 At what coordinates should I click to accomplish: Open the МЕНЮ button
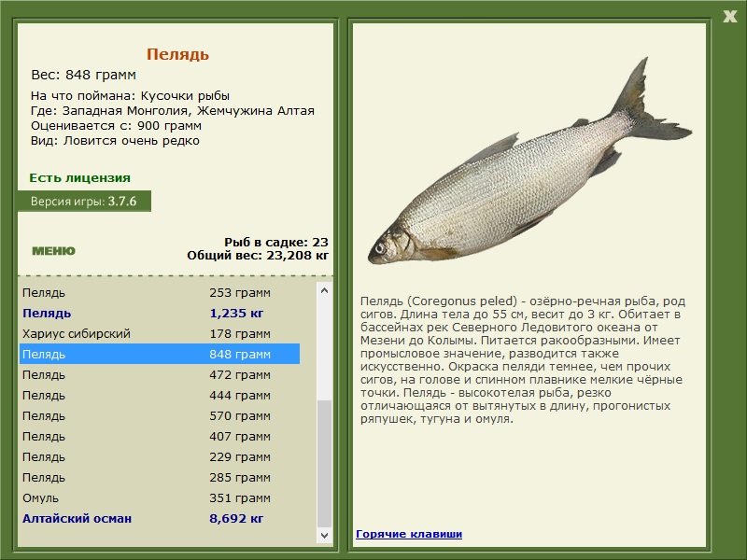pos(54,251)
